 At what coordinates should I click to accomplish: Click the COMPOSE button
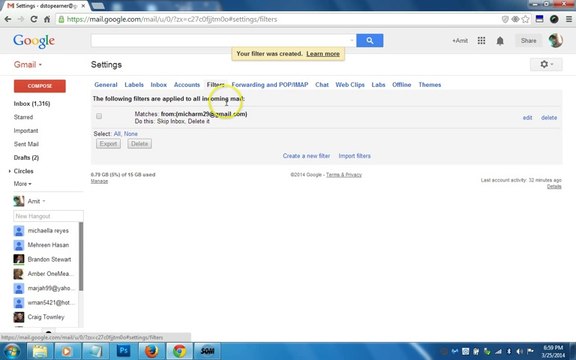[40, 86]
